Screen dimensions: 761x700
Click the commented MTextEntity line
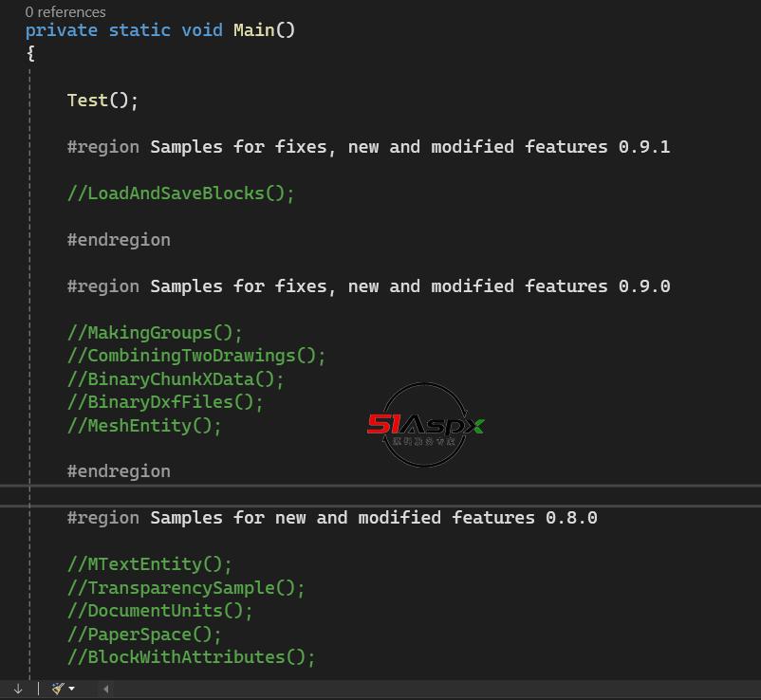click(150, 564)
